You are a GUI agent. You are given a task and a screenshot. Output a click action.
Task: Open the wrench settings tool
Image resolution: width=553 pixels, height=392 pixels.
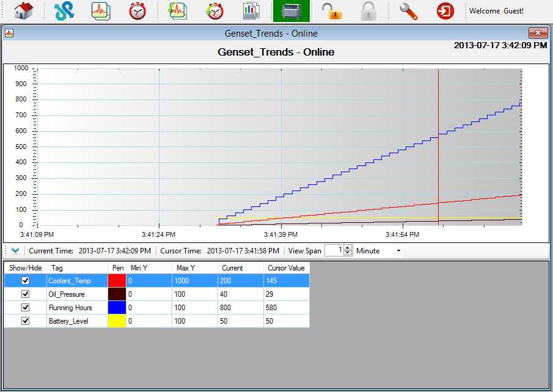(x=408, y=11)
